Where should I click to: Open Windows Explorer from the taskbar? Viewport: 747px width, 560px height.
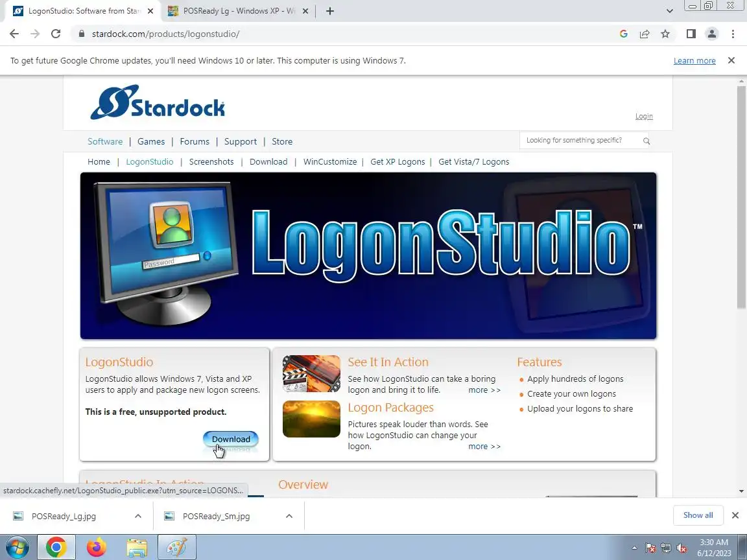(137, 548)
